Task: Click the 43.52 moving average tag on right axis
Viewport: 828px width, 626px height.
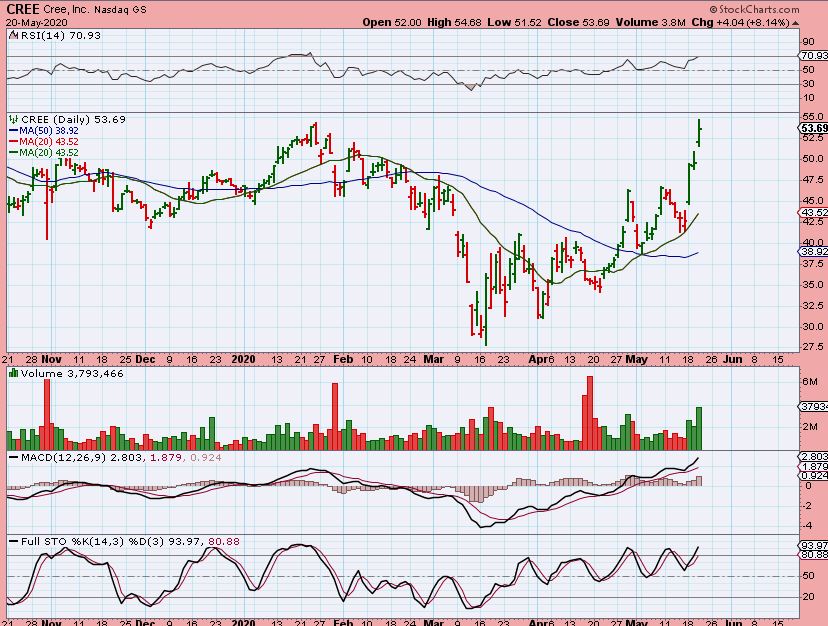Action: click(x=814, y=212)
